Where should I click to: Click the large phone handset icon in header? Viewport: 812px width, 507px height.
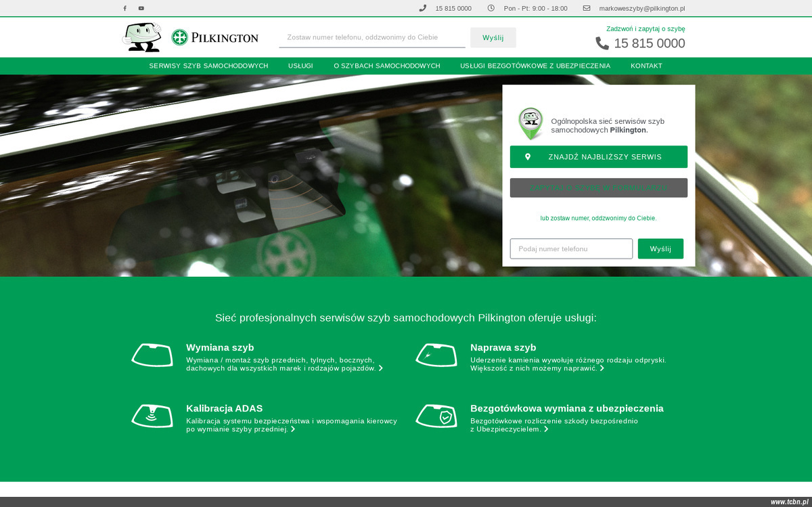click(x=602, y=43)
